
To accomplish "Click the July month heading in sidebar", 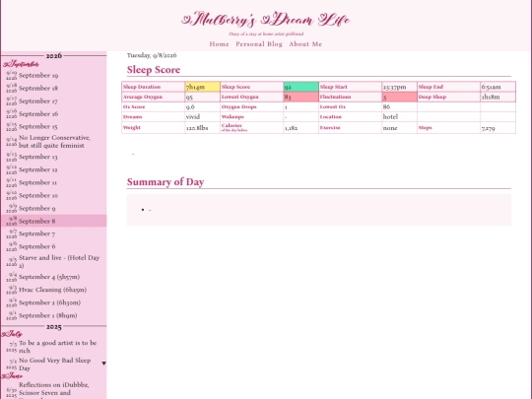I will tap(12, 334).
